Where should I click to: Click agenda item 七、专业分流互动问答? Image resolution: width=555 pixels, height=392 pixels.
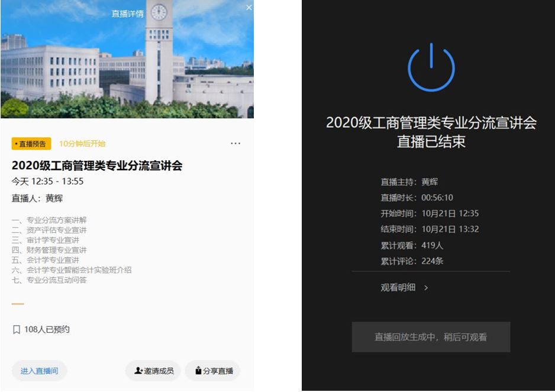point(49,280)
